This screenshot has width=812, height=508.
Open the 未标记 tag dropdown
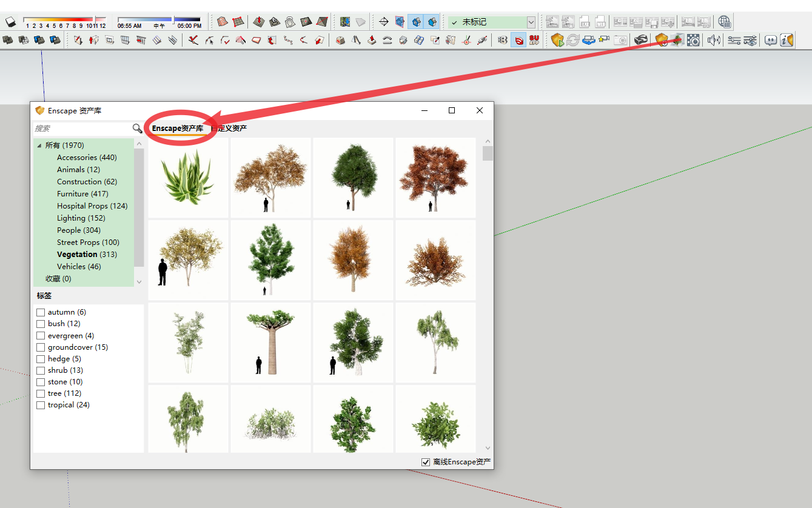531,22
